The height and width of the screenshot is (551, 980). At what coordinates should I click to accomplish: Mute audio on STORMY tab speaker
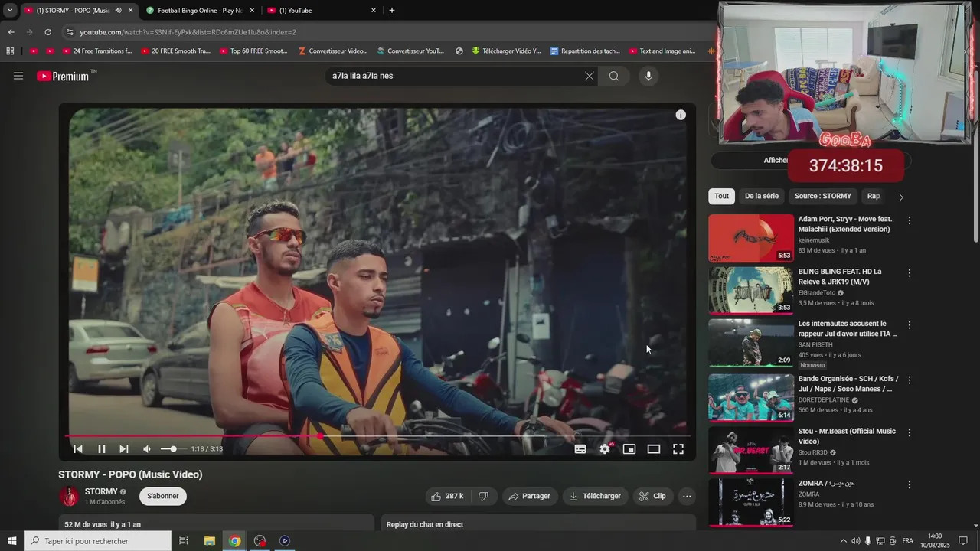pyautogui.click(x=118, y=11)
